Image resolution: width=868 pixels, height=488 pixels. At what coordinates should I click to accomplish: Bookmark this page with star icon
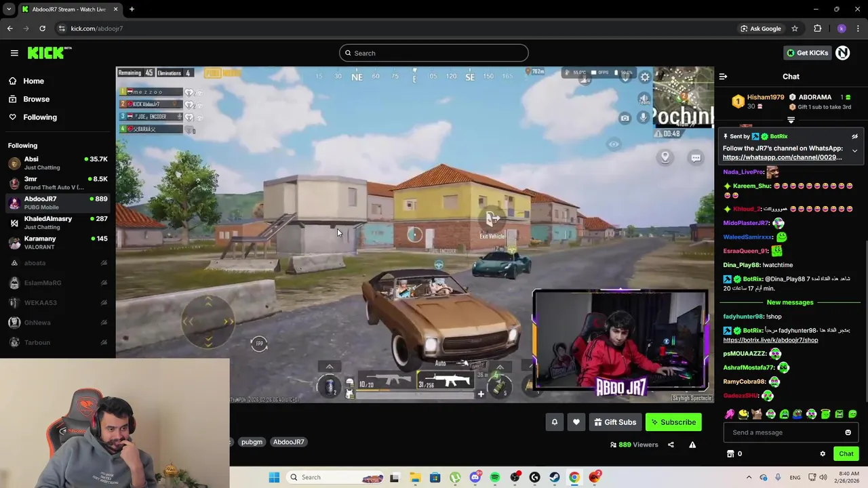(795, 28)
